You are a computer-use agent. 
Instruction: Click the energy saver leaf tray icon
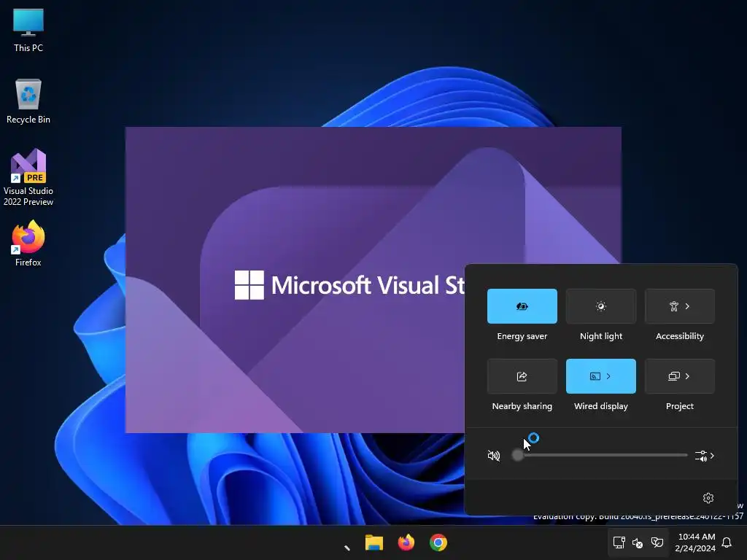657,542
